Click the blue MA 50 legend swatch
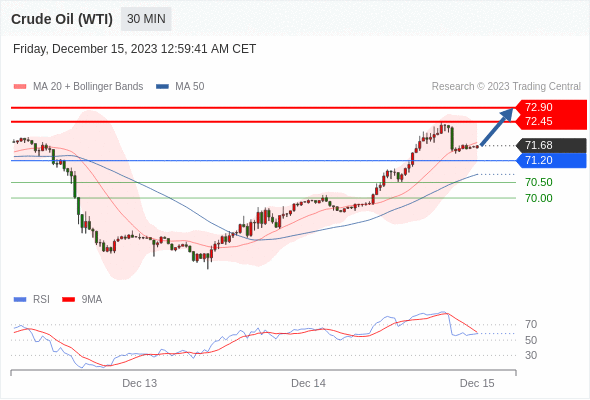Viewport: 590px width, 400px height. (162, 87)
